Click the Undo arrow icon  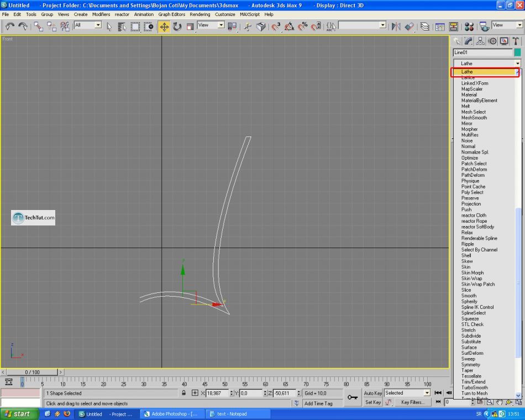pos(10,26)
